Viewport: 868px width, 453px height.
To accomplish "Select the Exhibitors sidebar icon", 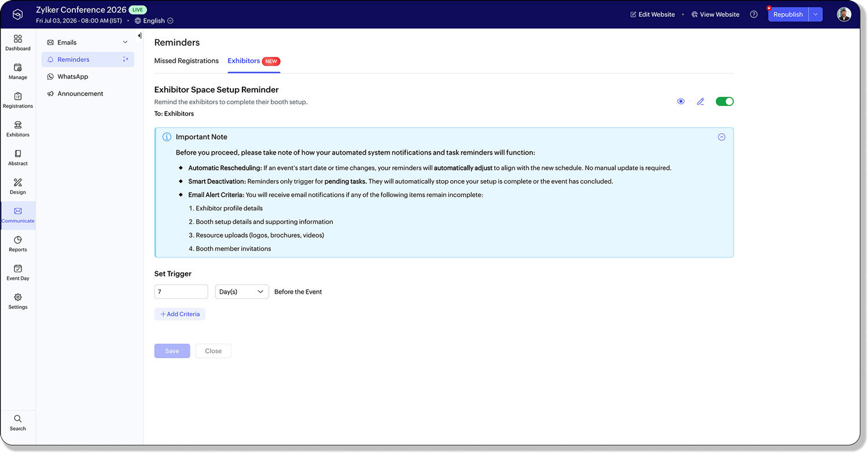I will click(18, 129).
